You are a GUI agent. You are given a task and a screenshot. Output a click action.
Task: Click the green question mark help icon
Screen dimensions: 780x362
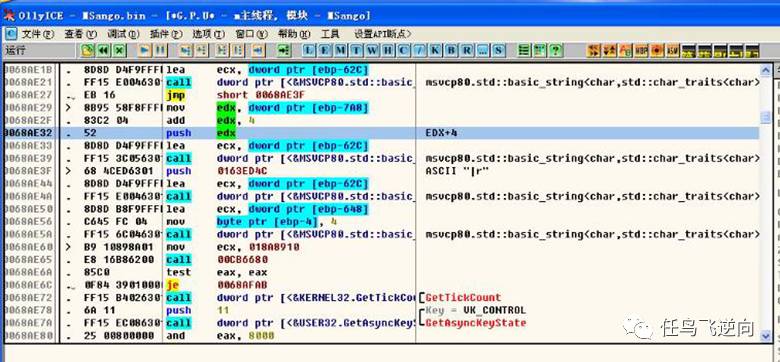coord(555,50)
